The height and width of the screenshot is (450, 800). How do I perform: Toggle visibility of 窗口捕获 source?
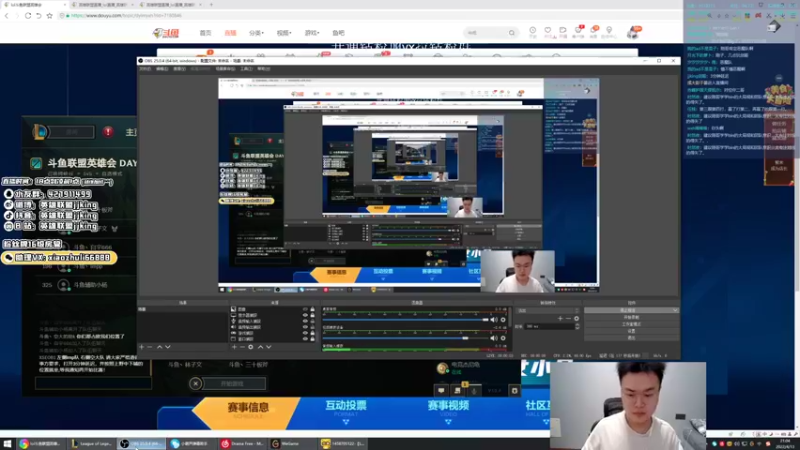(305, 339)
